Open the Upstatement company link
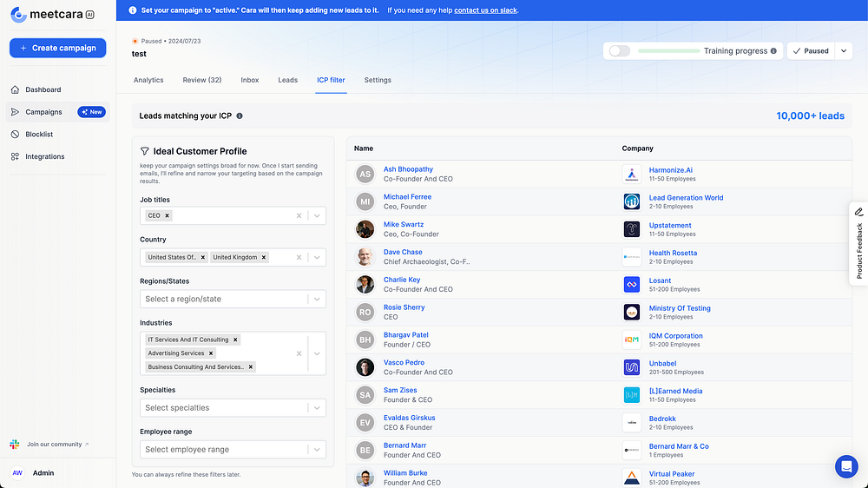This screenshot has height=488, width=868. pyautogui.click(x=670, y=226)
